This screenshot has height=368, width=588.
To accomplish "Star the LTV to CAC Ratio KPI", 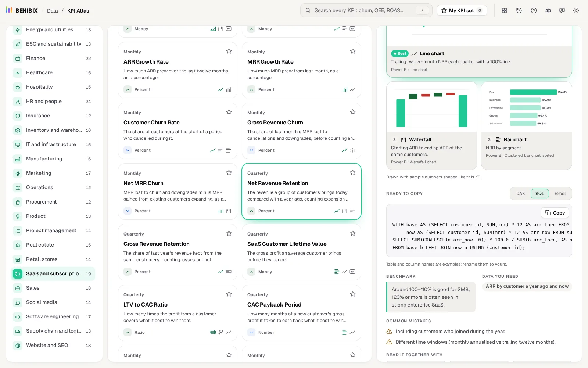I will pos(229,294).
